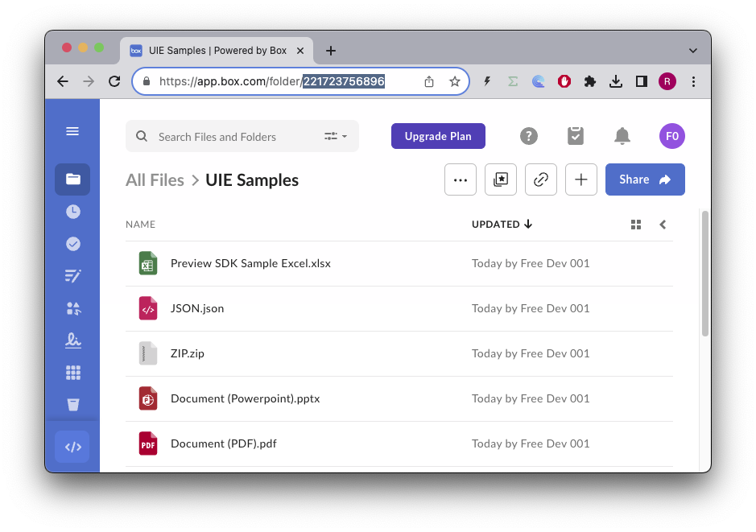Open the blue swirl extension icon

point(538,81)
